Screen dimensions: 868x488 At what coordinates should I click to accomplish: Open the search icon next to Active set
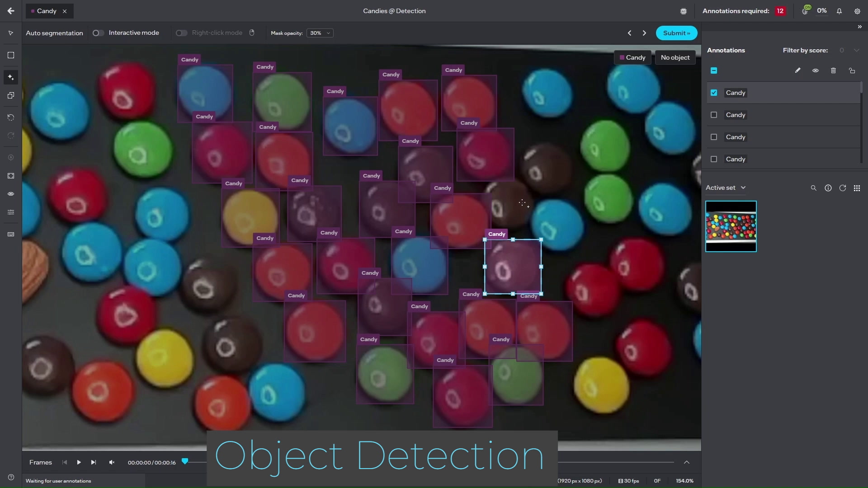click(814, 188)
